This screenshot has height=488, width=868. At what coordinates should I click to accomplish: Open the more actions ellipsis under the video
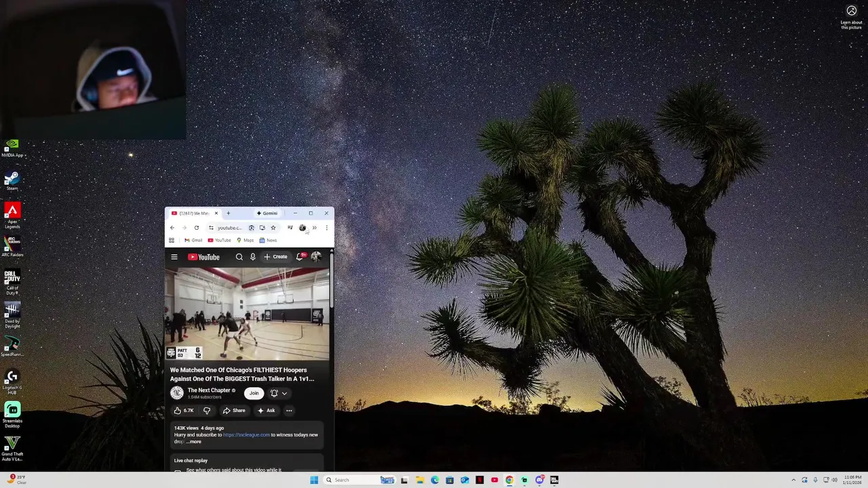click(x=289, y=410)
